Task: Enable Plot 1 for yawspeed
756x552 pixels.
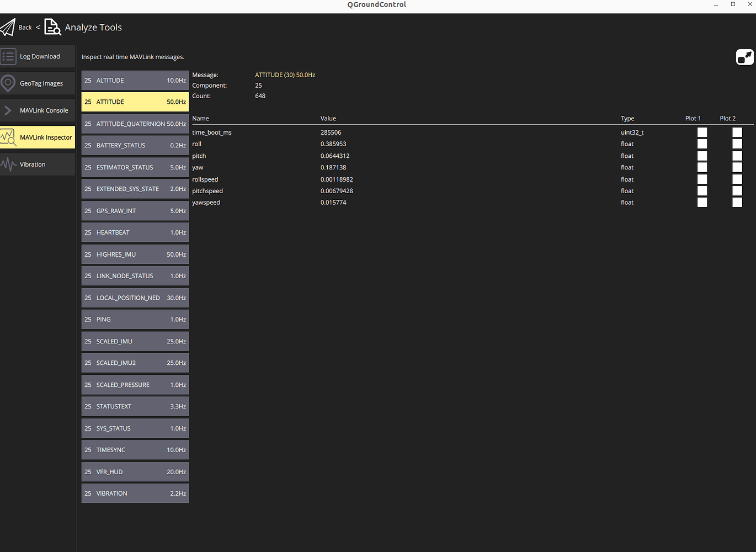Action: pyautogui.click(x=702, y=203)
